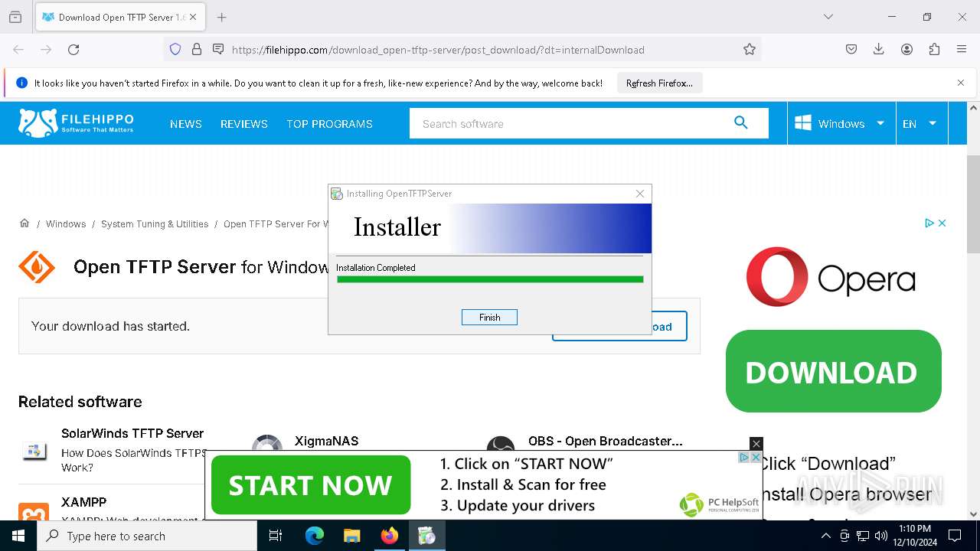Dismiss the Firefox refresh notification bar
980x551 pixels.
click(x=961, y=83)
